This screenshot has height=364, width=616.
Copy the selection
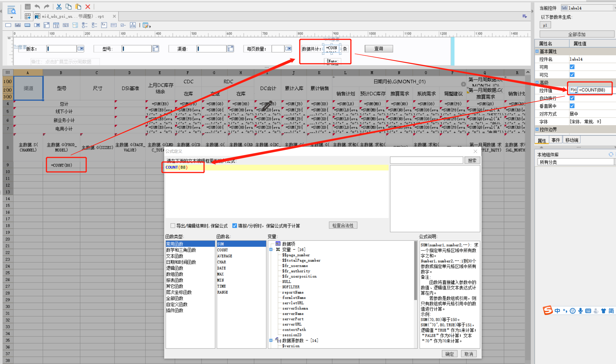68,7
